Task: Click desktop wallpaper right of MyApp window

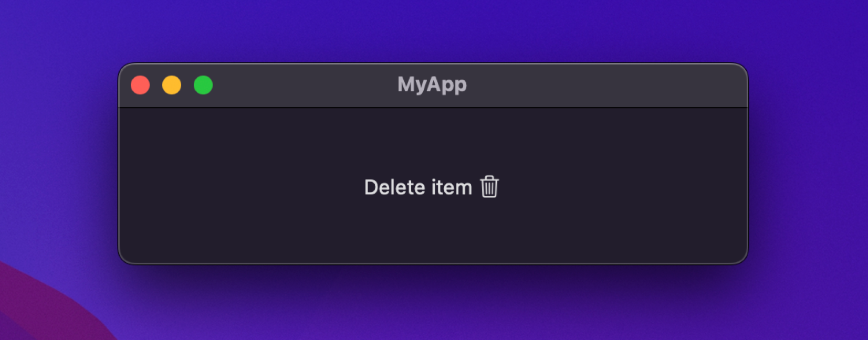Action: [809, 163]
